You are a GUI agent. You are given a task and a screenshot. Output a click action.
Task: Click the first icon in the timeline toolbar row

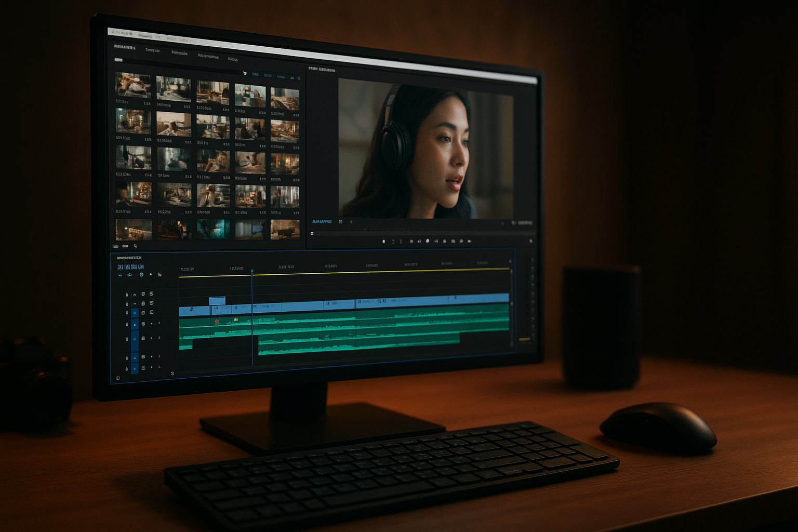point(121,274)
